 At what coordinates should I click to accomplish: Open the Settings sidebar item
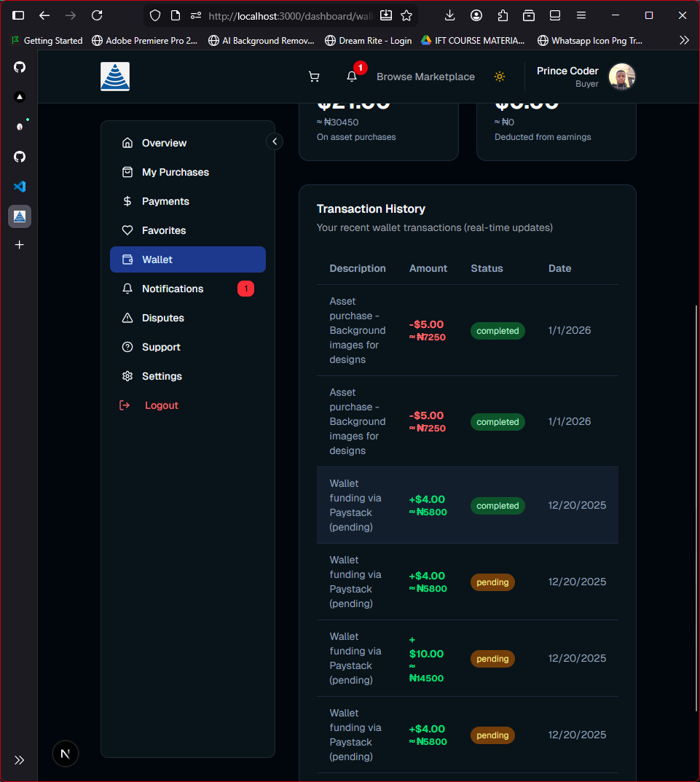(162, 376)
